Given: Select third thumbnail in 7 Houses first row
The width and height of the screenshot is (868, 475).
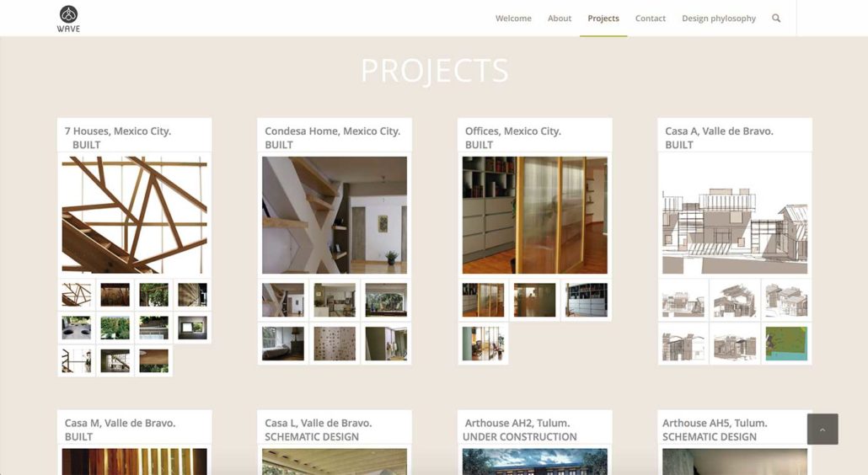Looking at the screenshot, I should [154, 295].
